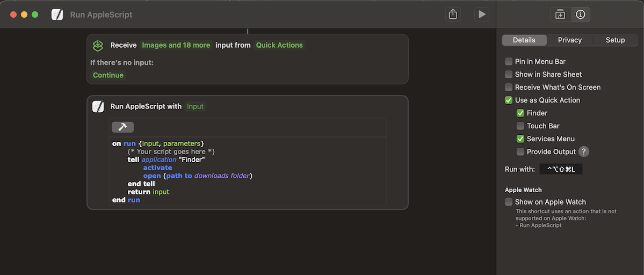Open help for Provide Output

point(583,151)
